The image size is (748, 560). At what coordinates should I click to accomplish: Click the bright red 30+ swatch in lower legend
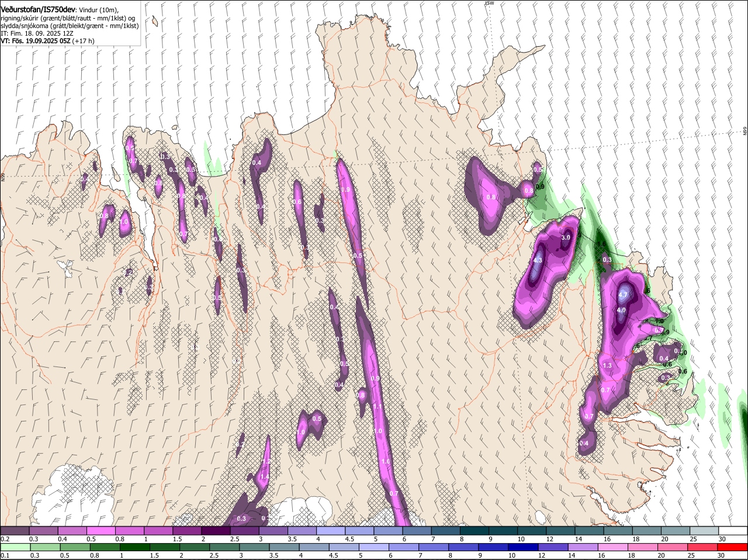733,547
